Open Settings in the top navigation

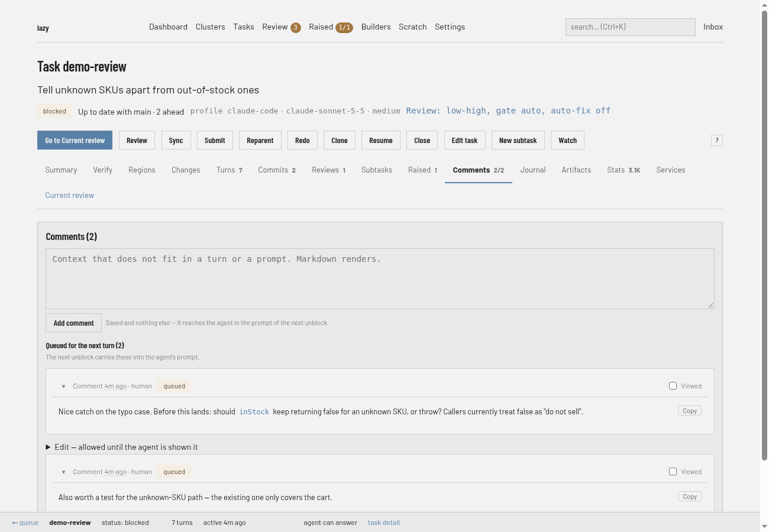(450, 27)
